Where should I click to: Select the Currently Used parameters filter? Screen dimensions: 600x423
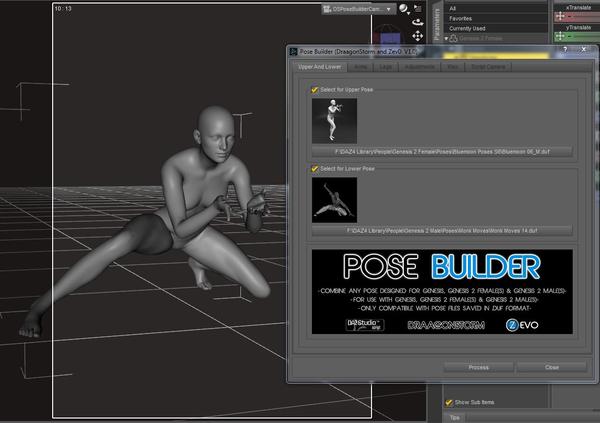point(496,28)
